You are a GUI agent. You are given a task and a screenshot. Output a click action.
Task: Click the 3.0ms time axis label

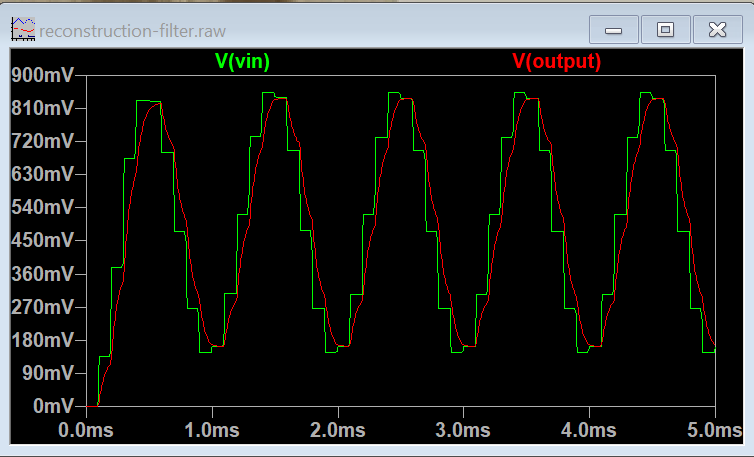(463, 430)
